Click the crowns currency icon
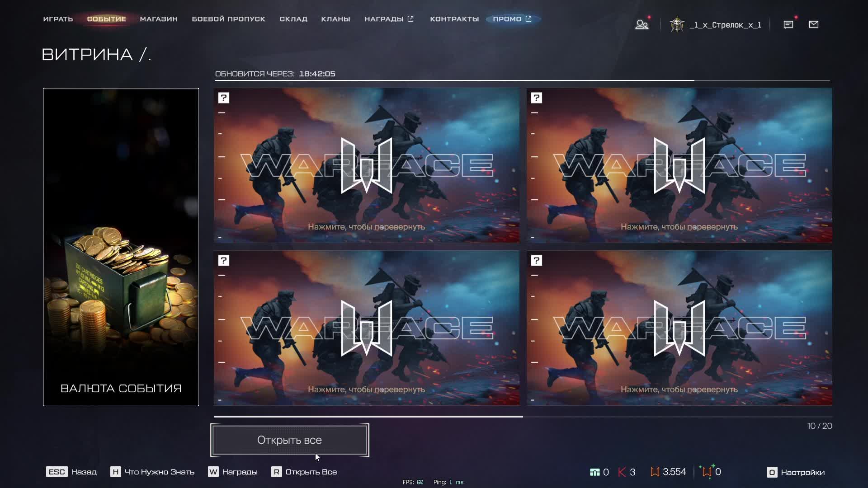This screenshot has height=488, width=868. pyautogui.click(x=622, y=472)
